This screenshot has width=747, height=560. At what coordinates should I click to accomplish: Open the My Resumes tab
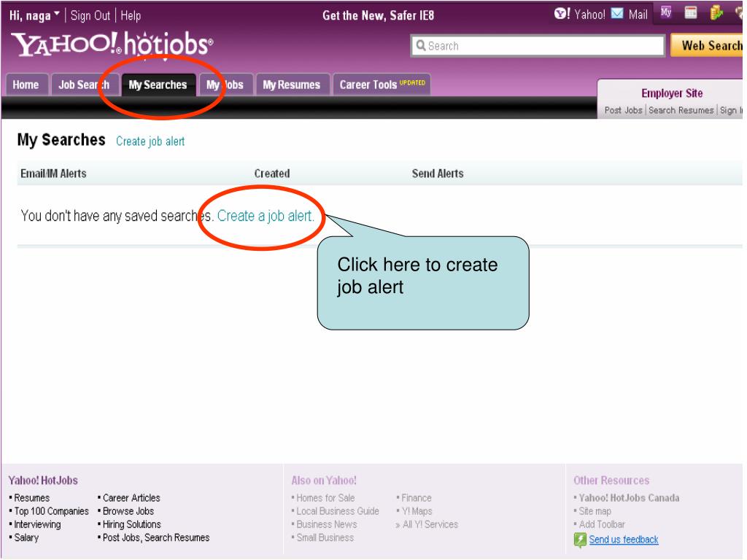pos(292,85)
